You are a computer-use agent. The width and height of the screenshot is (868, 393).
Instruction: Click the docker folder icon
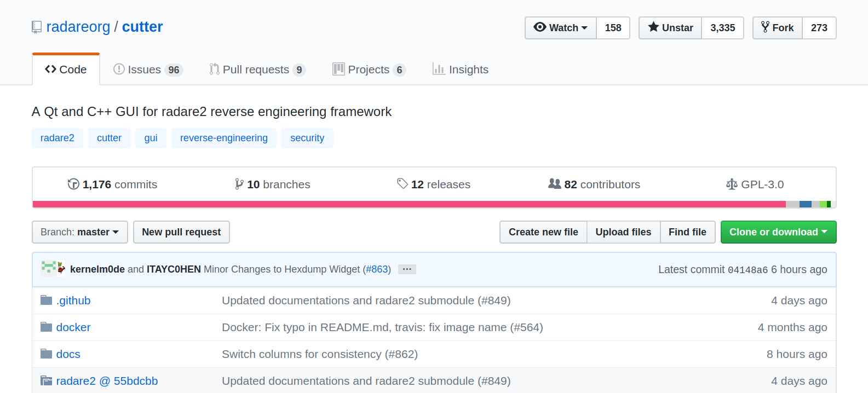(47, 327)
